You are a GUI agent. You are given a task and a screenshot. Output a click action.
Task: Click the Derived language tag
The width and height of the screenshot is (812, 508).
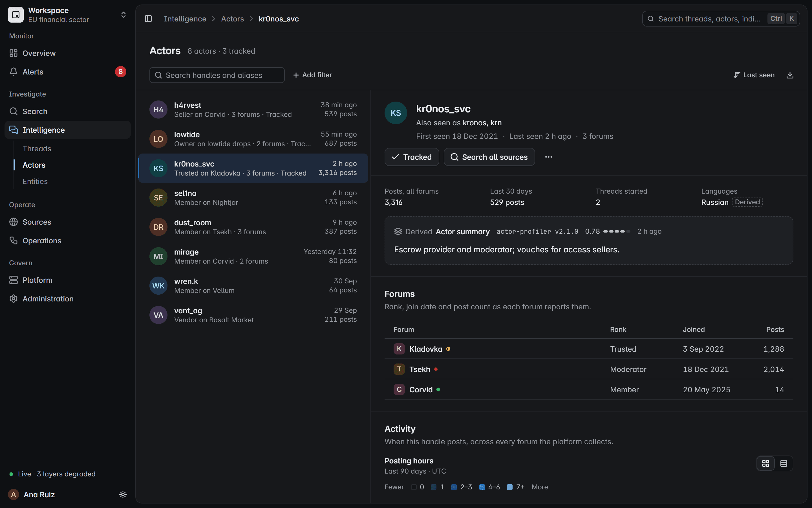coord(747,202)
